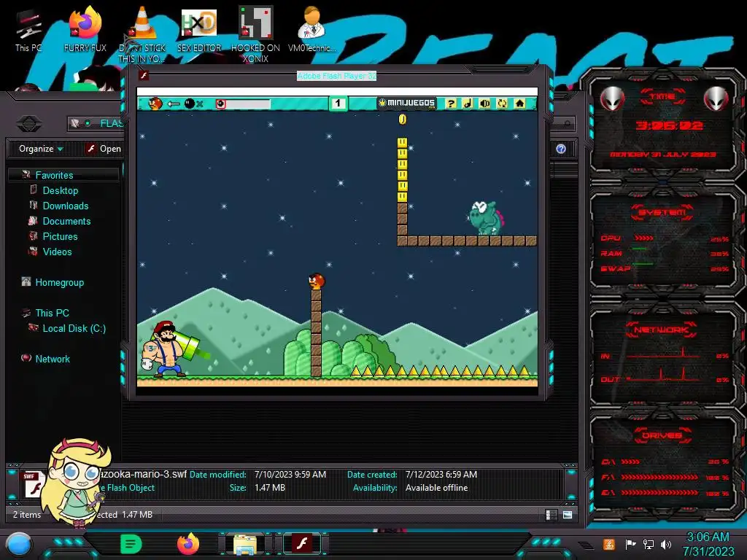The image size is (747, 560).
Task: Open the Organize dropdown in Explorer
Action: [41, 149]
